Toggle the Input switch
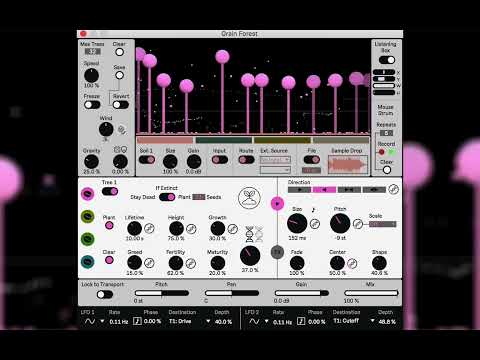The width and height of the screenshot is (480, 360). pos(220,160)
